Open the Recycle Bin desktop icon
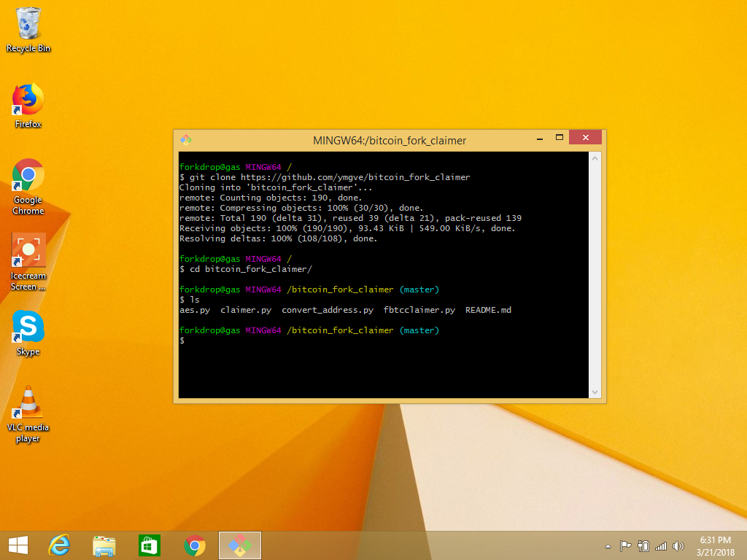747x560 pixels. (x=28, y=25)
